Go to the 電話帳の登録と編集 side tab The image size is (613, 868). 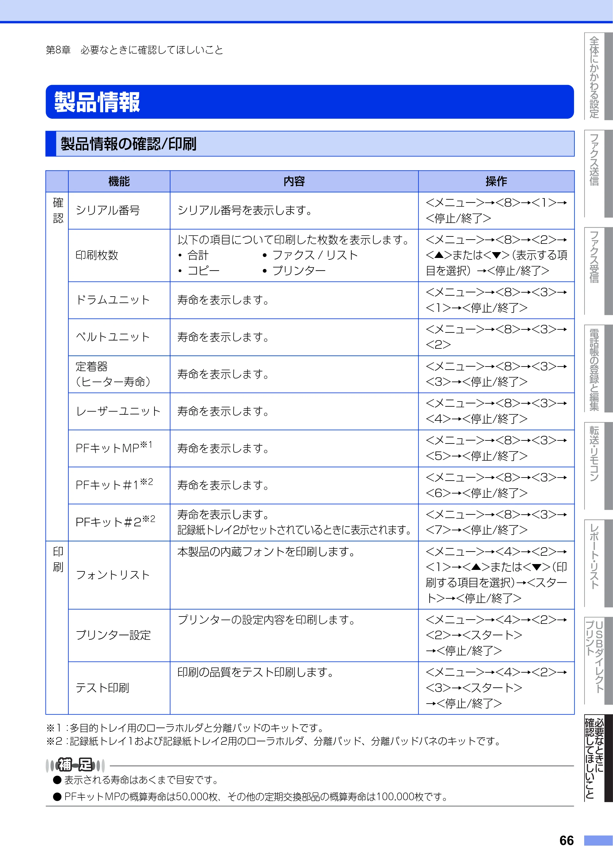(598, 368)
